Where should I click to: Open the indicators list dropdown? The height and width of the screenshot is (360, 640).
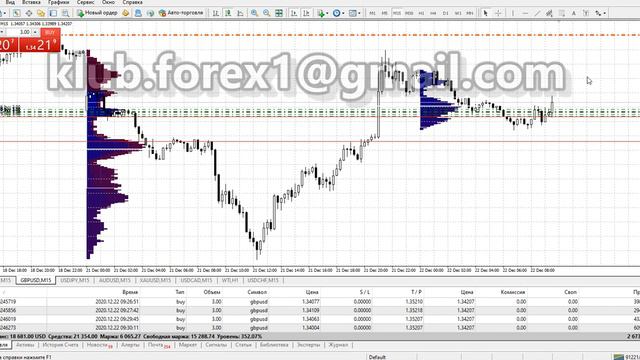323,13
